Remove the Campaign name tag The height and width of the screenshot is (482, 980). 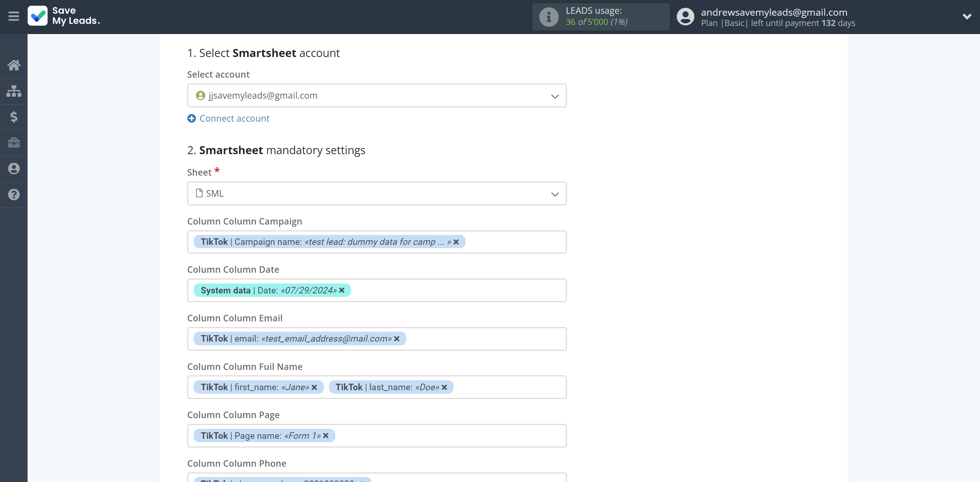(x=456, y=242)
